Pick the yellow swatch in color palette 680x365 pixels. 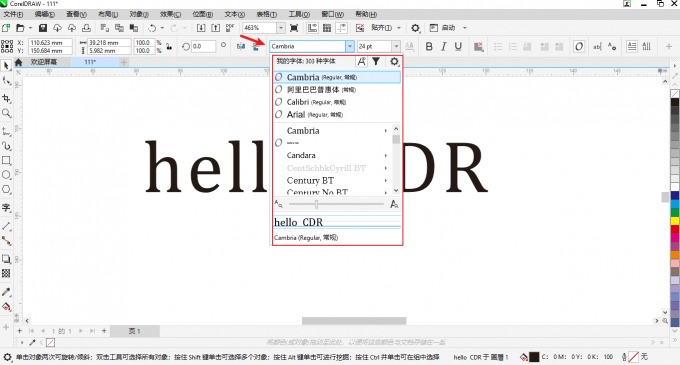pos(675,221)
